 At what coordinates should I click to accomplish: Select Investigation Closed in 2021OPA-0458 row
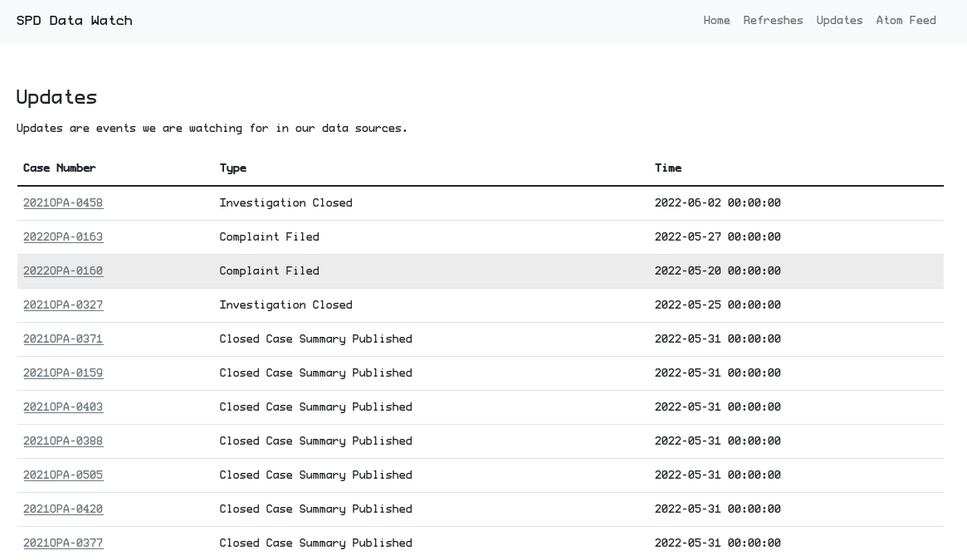[x=286, y=203]
